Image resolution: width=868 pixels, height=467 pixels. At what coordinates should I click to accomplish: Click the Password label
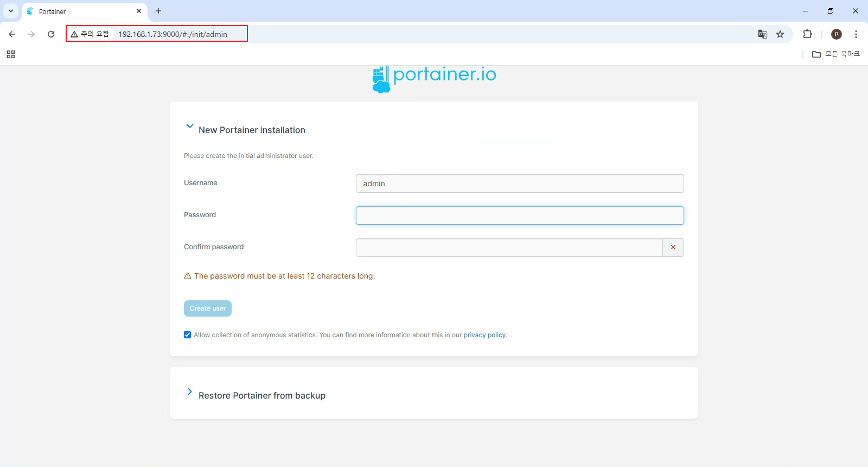point(200,215)
